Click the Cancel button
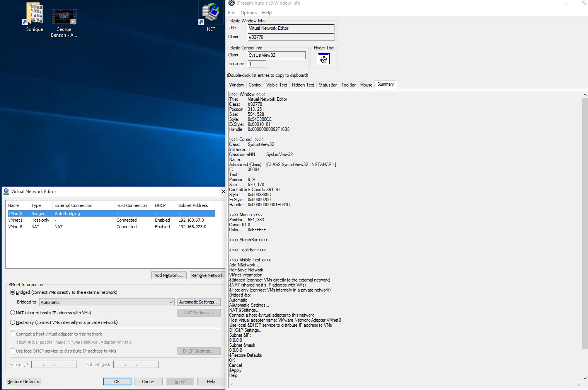 pyautogui.click(x=148, y=382)
